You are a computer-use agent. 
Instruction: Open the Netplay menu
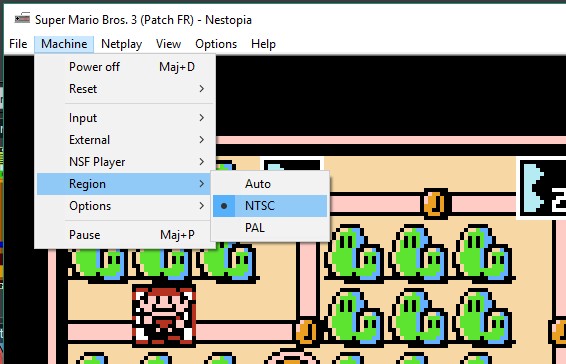pos(122,44)
